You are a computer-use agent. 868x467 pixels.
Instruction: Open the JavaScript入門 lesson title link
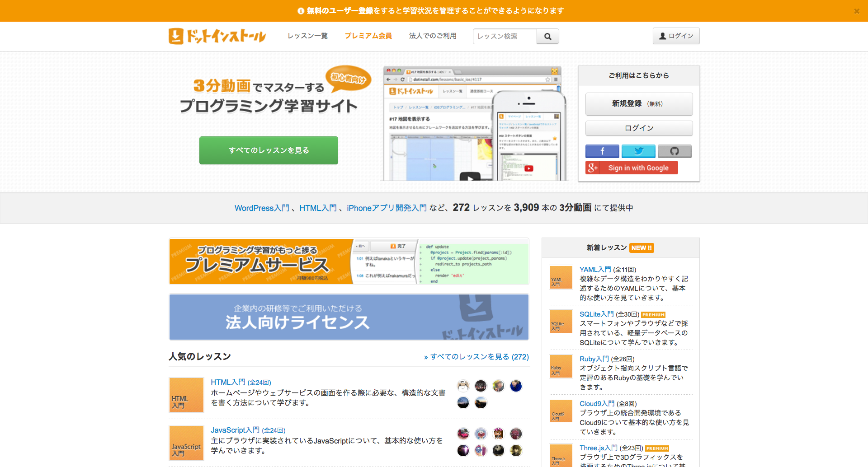click(235, 430)
